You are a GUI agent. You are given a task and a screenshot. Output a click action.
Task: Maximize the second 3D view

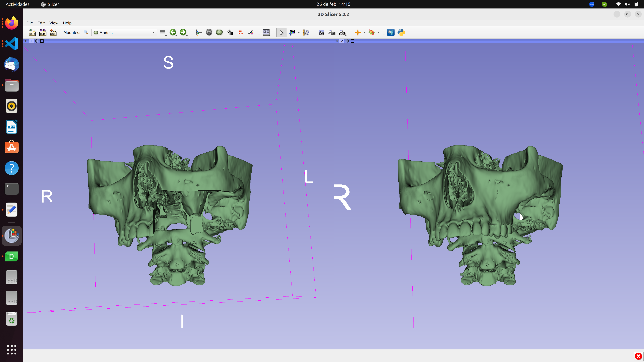[x=353, y=41]
